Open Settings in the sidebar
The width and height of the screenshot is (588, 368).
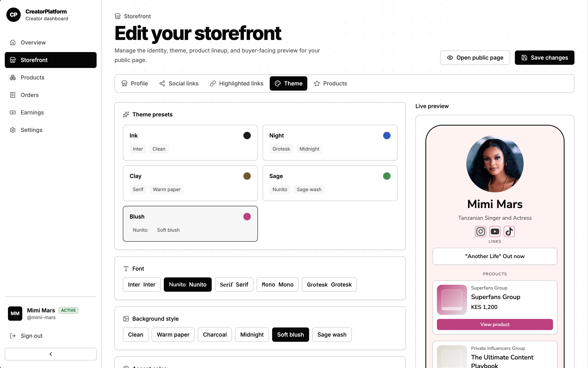coord(51,130)
